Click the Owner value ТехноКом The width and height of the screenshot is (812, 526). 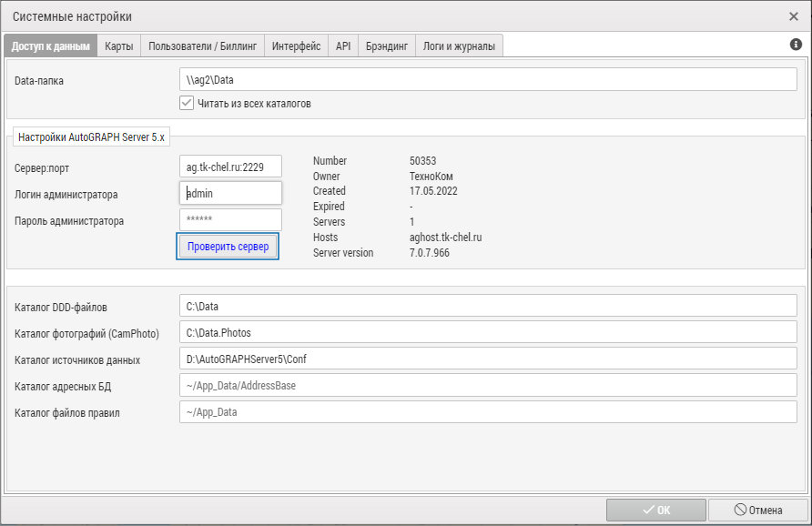[x=431, y=176]
